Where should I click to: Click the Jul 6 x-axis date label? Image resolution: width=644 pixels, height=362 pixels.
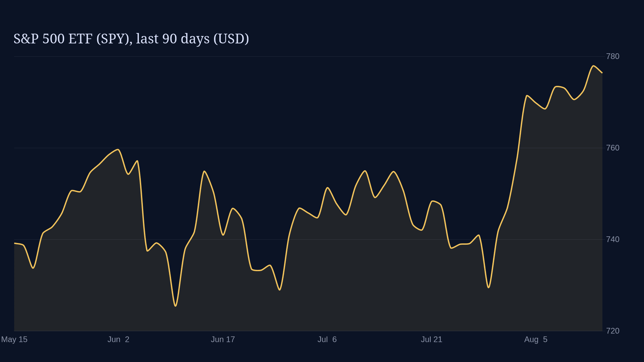327,340
